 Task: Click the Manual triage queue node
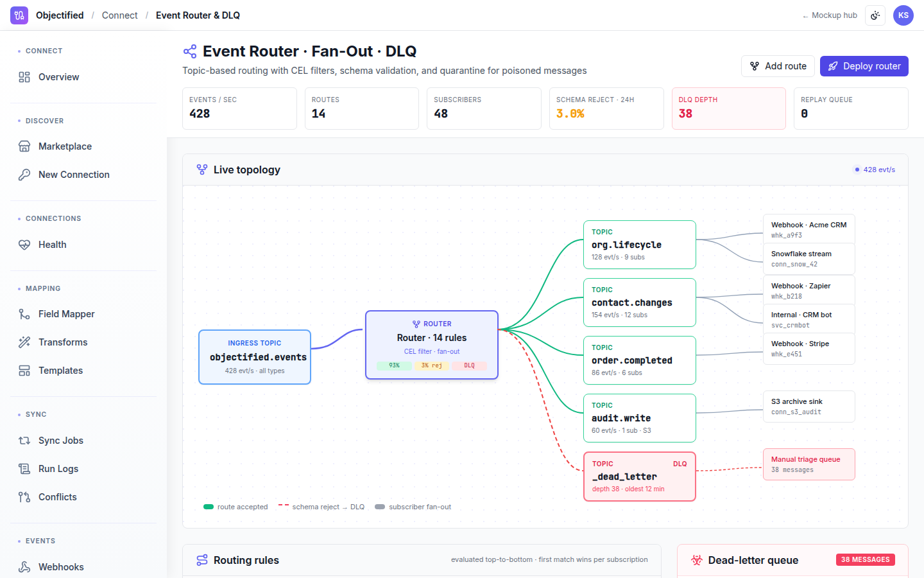pyautogui.click(x=809, y=464)
